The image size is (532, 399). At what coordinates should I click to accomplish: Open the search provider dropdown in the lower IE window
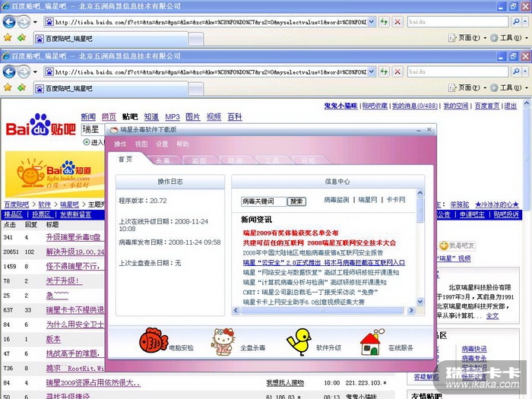tap(525, 71)
